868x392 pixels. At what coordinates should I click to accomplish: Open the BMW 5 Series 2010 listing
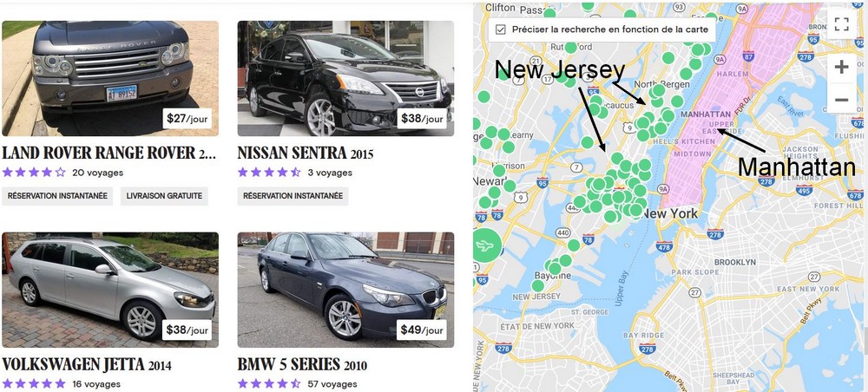[x=302, y=365]
